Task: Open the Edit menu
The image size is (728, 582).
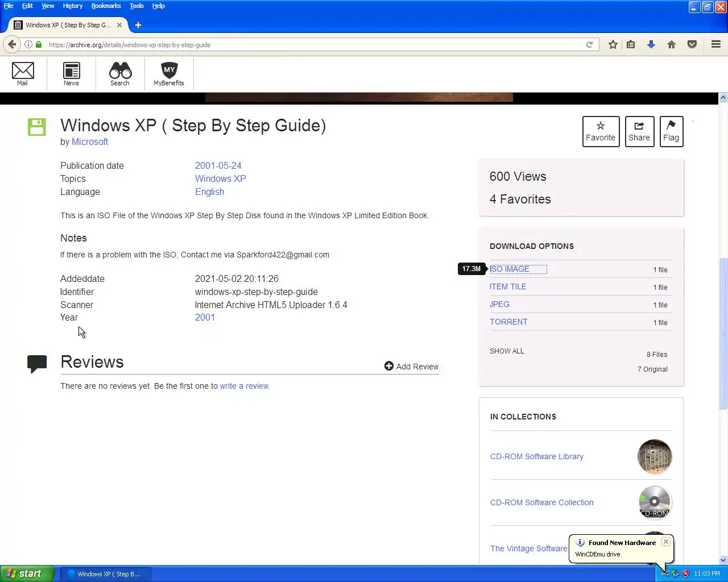Action: (x=27, y=6)
